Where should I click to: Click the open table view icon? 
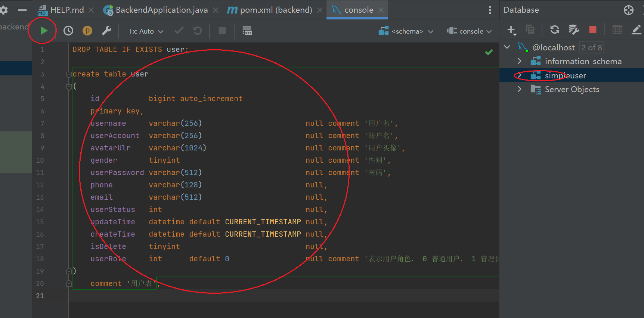[x=617, y=29]
